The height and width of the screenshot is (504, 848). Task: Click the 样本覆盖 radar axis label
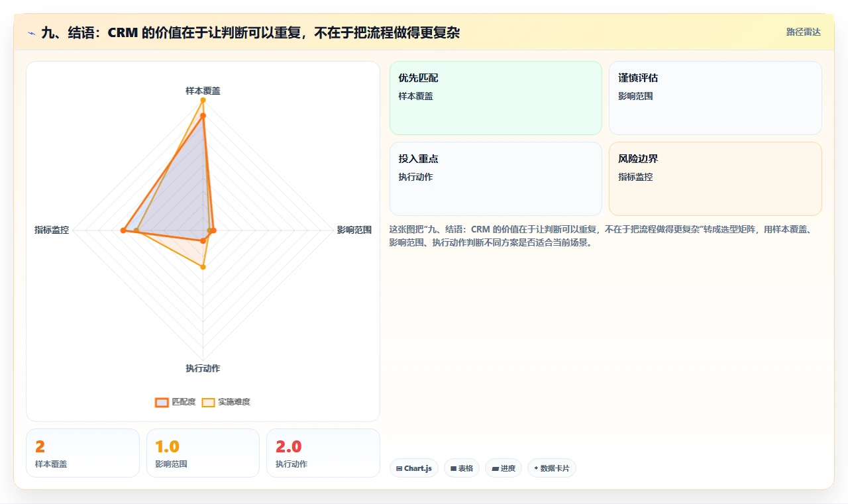point(203,91)
